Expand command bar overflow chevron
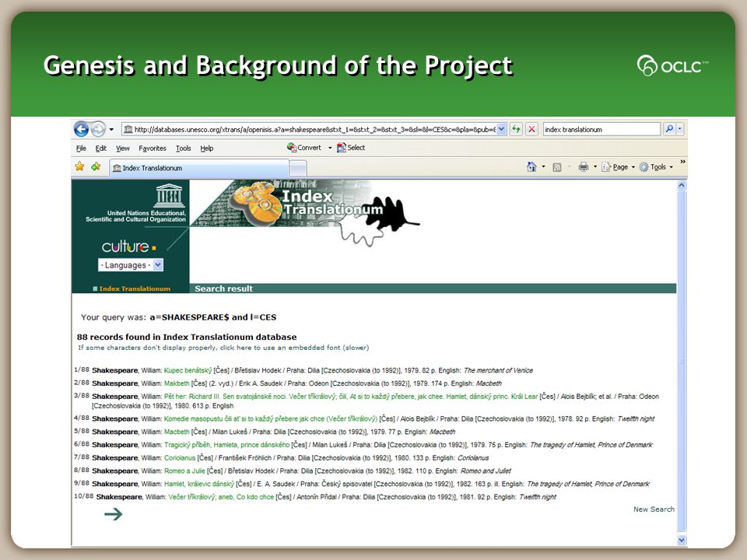The height and width of the screenshot is (560, 747). tap(682, 162)
